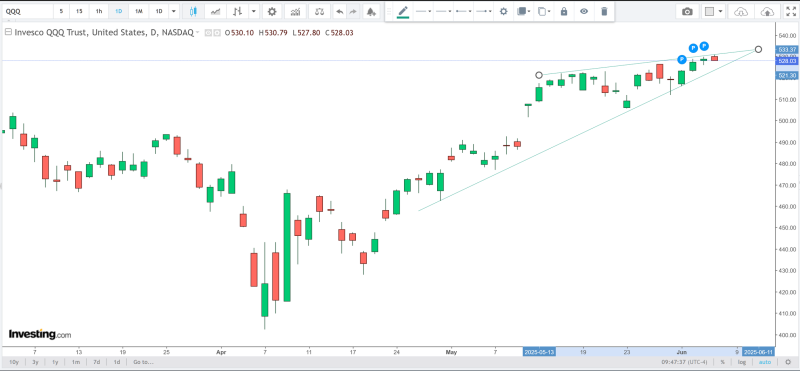This screenshot has width=800, height=371.
Task: Edit the QQQ symbol search field
Action: pos(27,11)
